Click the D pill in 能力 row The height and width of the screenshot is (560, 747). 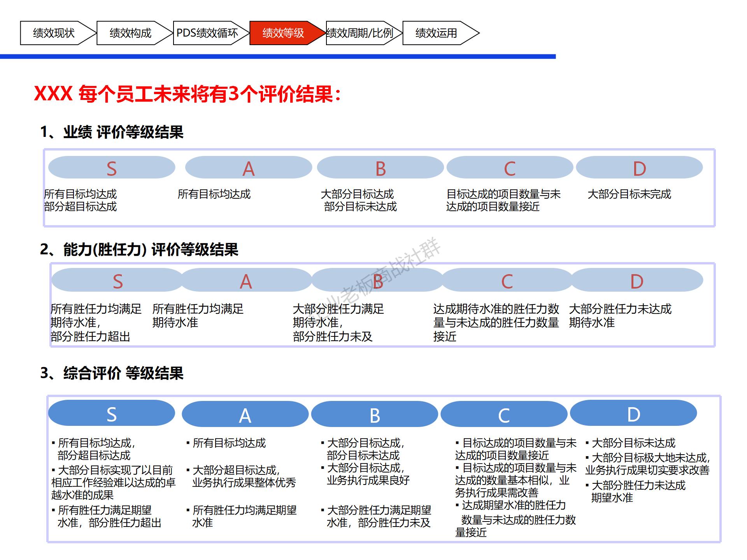pos(637,280)
